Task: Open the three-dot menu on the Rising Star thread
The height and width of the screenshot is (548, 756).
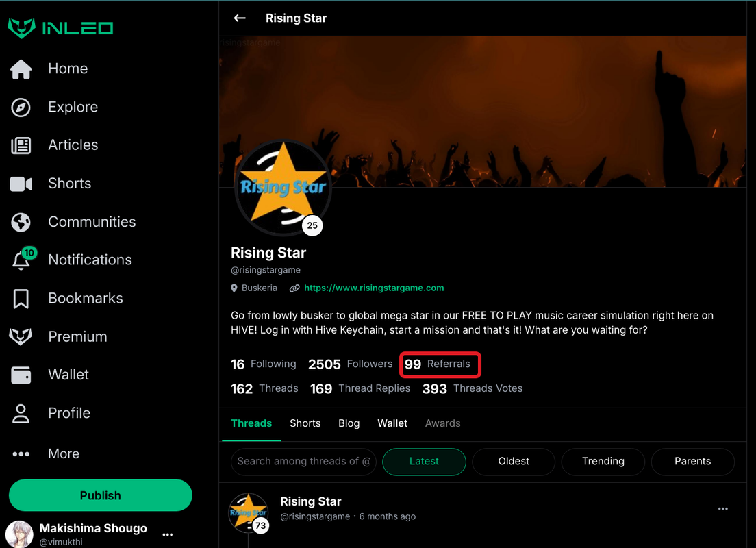Action: 722,509
